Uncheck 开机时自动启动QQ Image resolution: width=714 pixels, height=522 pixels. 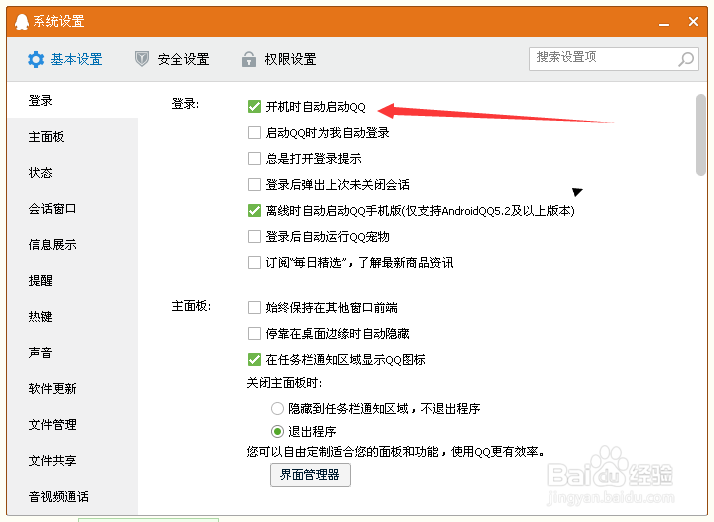tap(254, 107)
